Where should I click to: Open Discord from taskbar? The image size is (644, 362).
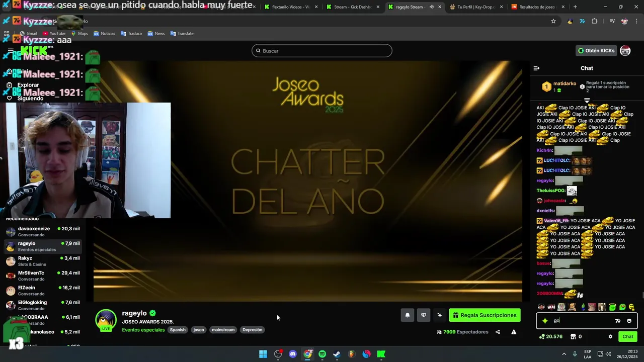point(293,354)
